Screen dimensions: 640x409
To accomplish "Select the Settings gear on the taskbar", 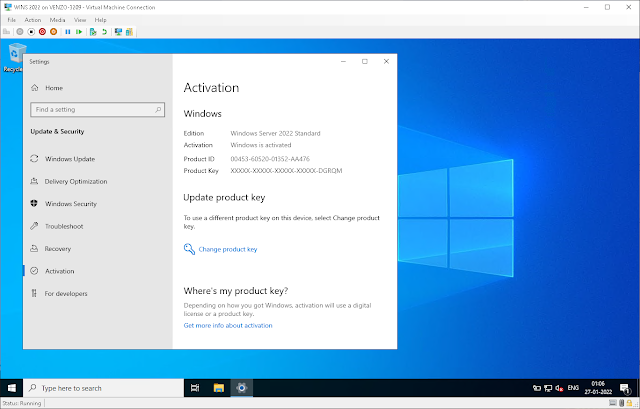I will (242, 388).
